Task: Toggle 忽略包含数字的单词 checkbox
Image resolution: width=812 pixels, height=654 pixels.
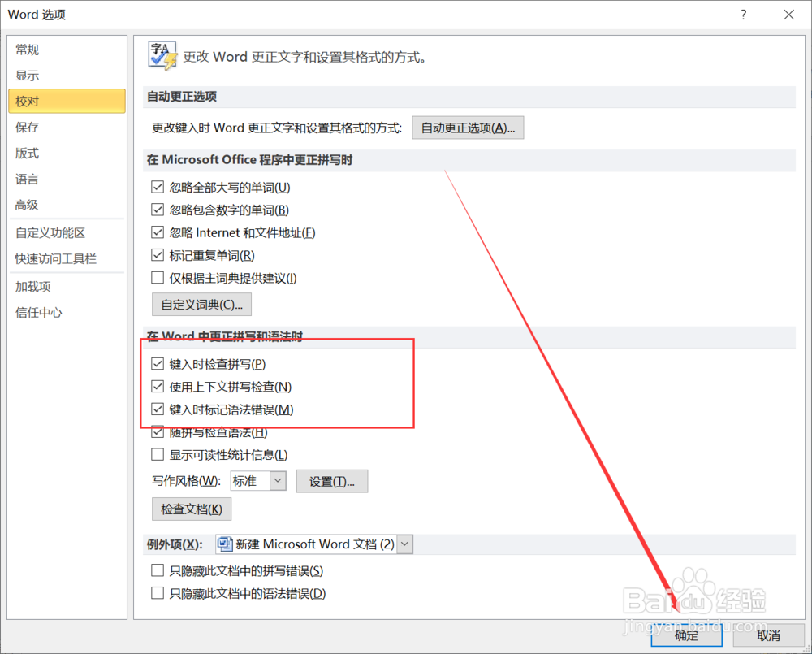Action: pyautogui.click(x=158, y=210)
